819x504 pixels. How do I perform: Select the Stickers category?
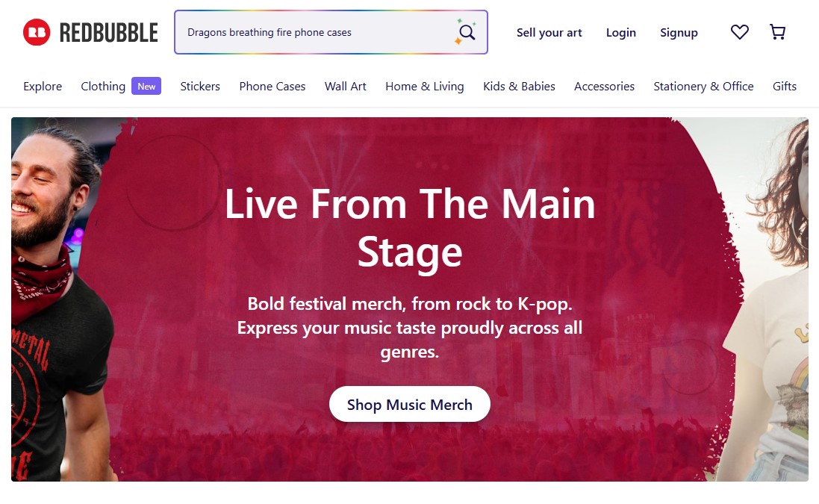click(200, 87)
